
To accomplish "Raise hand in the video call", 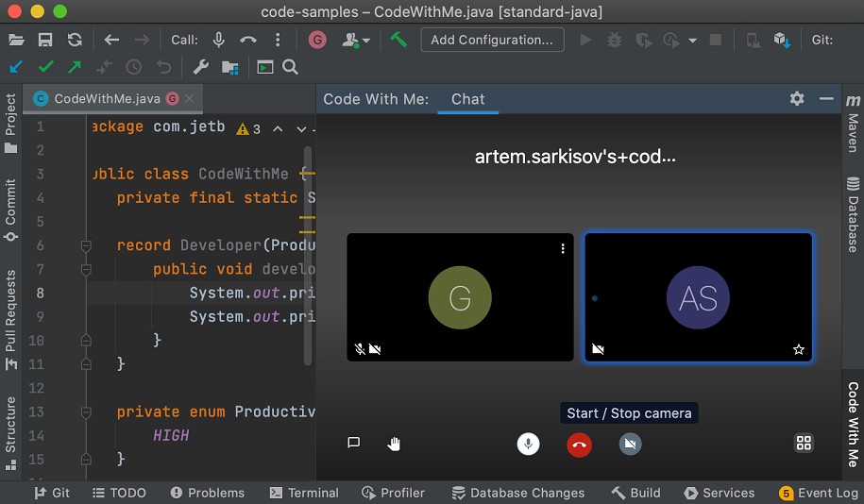I will pyautogui.click(x=395, y=443).
